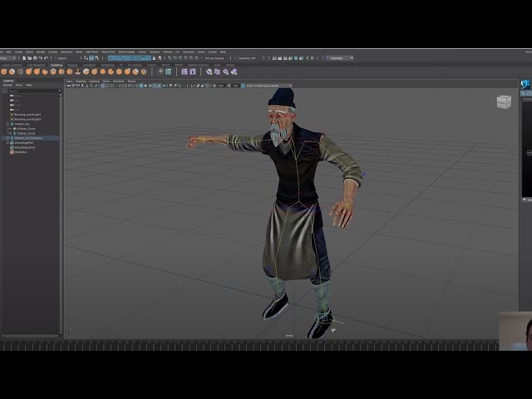Click the teal grid icon on shelf
The height and width of the screenshot is (399, 532).
[x=168, y=71]
